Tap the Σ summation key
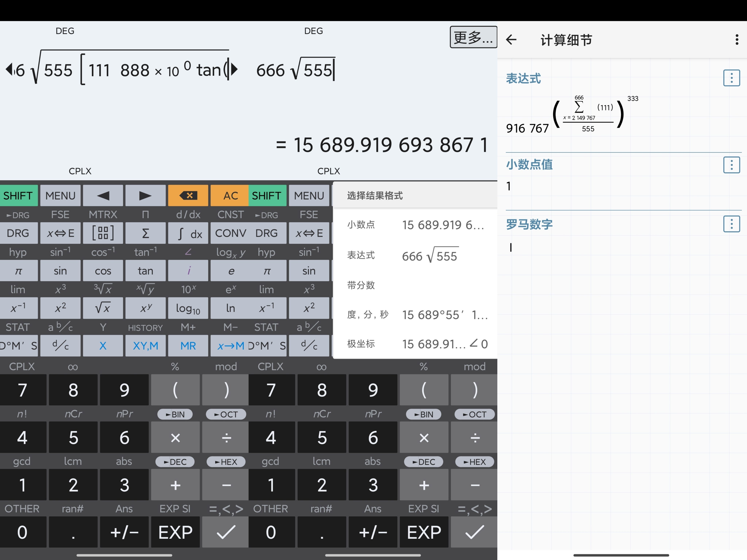 (146, 233)
